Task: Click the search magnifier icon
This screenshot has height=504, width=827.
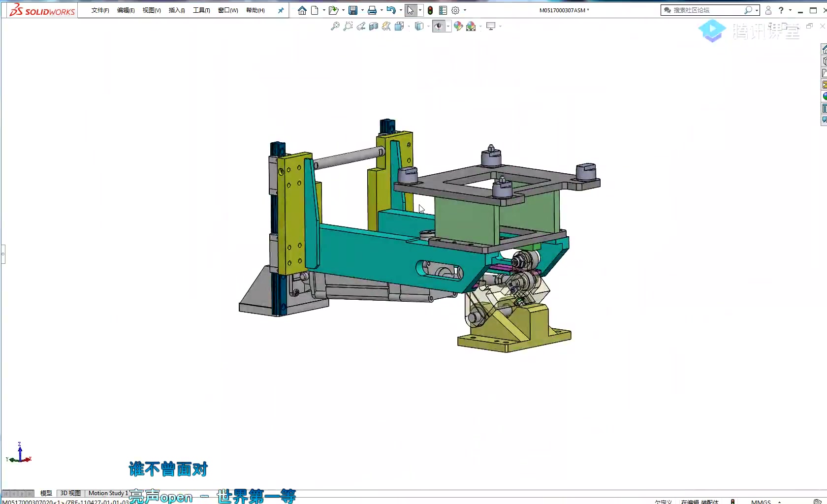Action: tap(748, 10)
